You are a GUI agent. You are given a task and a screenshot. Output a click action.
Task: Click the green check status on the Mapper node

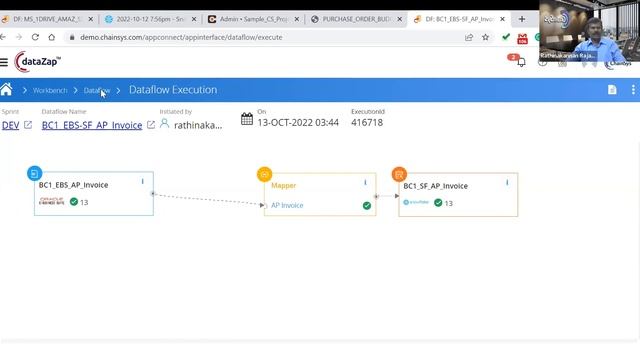pos(367,206)
